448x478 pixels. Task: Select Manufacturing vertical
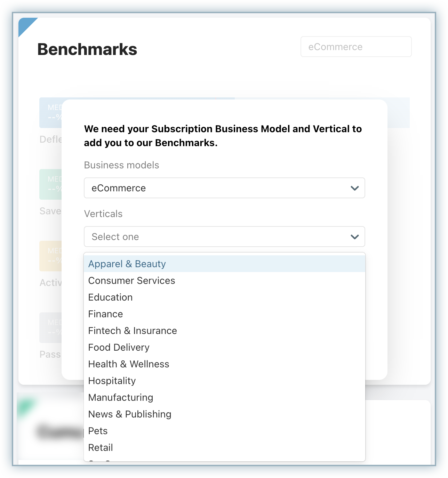pos(121,398)
